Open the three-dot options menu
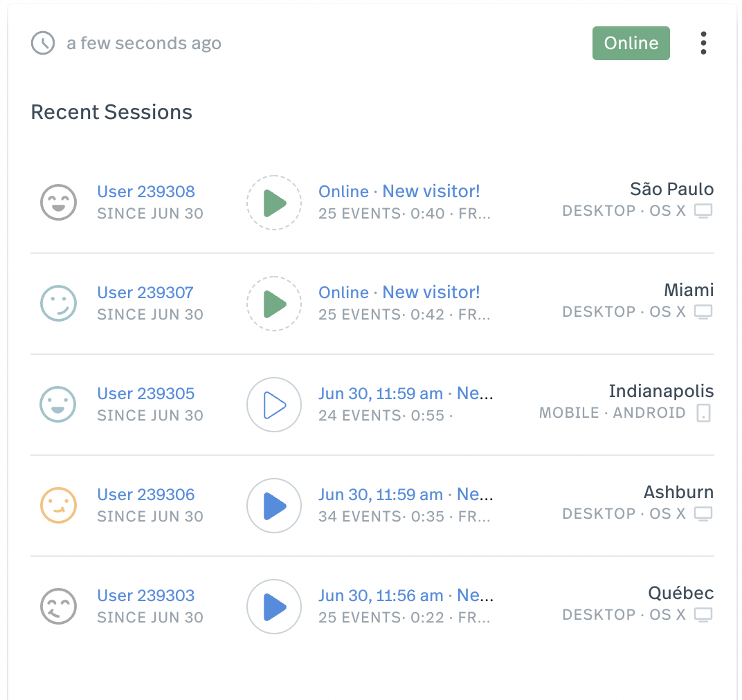The image size is (742, 700). pos(703,43)
